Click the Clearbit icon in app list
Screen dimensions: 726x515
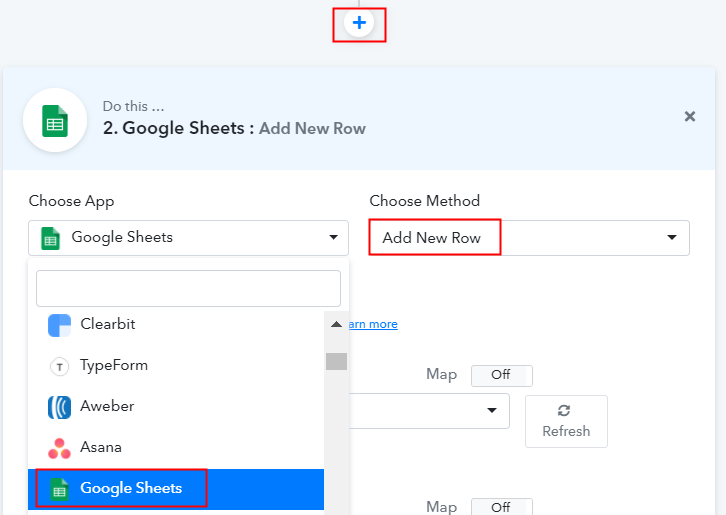click(60, 324)
